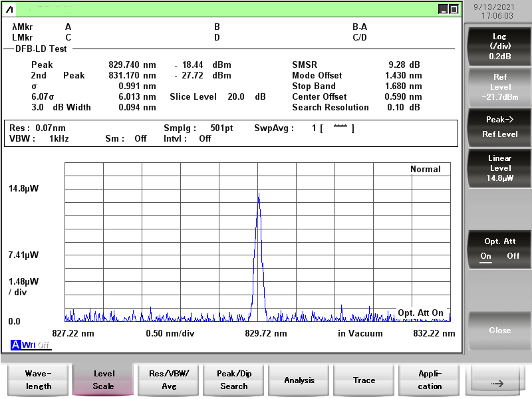Open the Res/VBW/Avg menu
The image size is (532, 399).
coord(169,380)
